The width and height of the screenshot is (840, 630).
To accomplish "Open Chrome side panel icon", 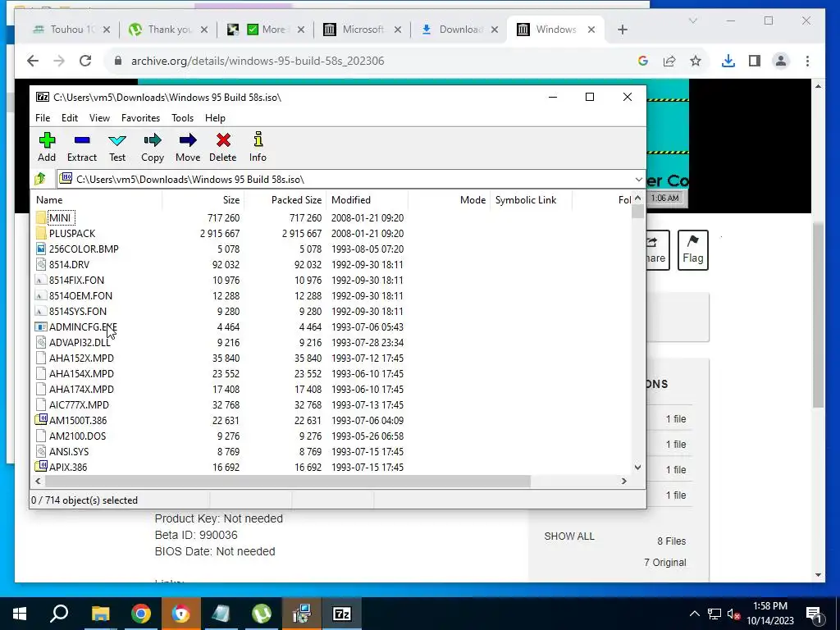I will 755,61.
